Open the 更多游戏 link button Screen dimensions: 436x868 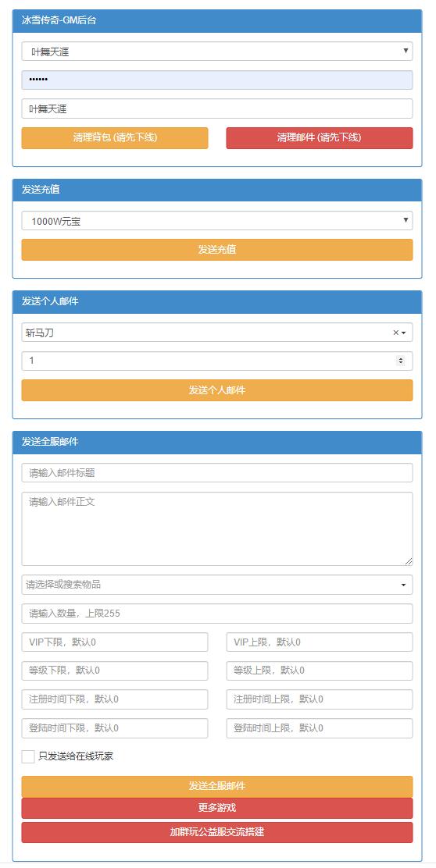click(x=217, y=808)
